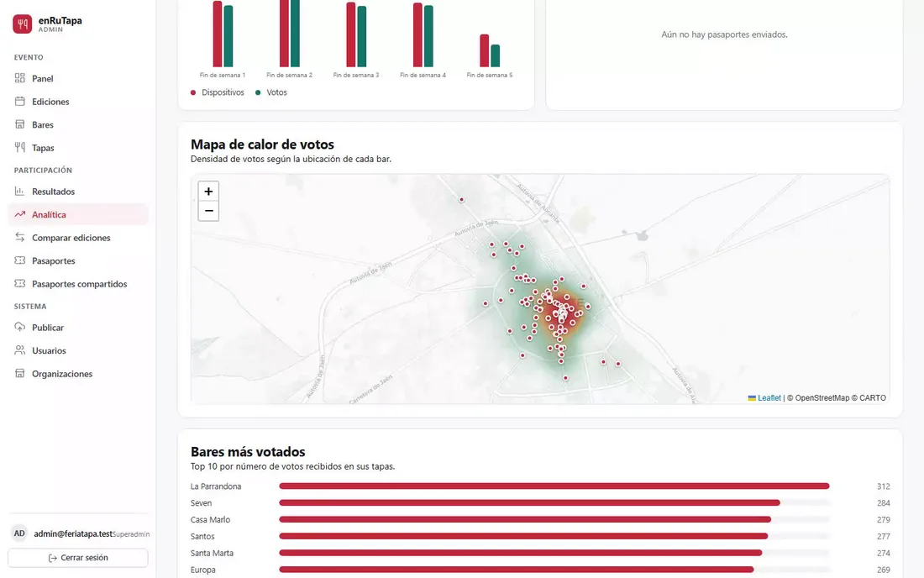Viewport: 924px width, 578px height.
Task: Open the Organizaciones page
Action: tap(78, 374)
